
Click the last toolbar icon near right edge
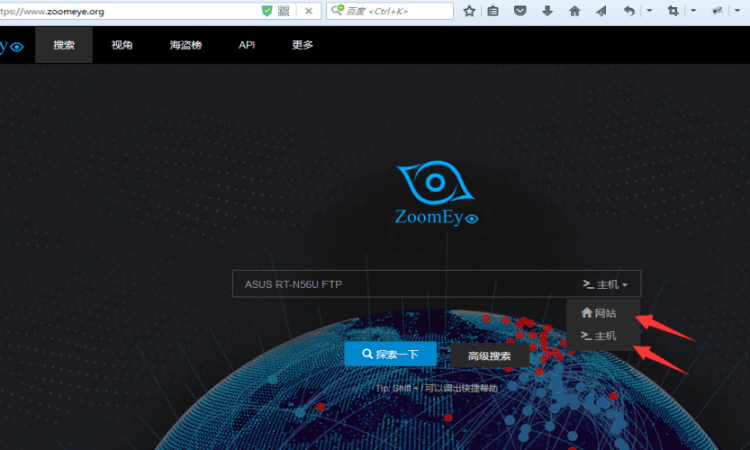(717, 11)
